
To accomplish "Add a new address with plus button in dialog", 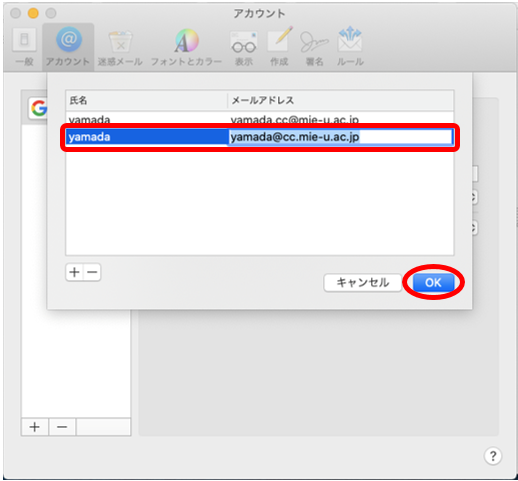I will (74, 272).
